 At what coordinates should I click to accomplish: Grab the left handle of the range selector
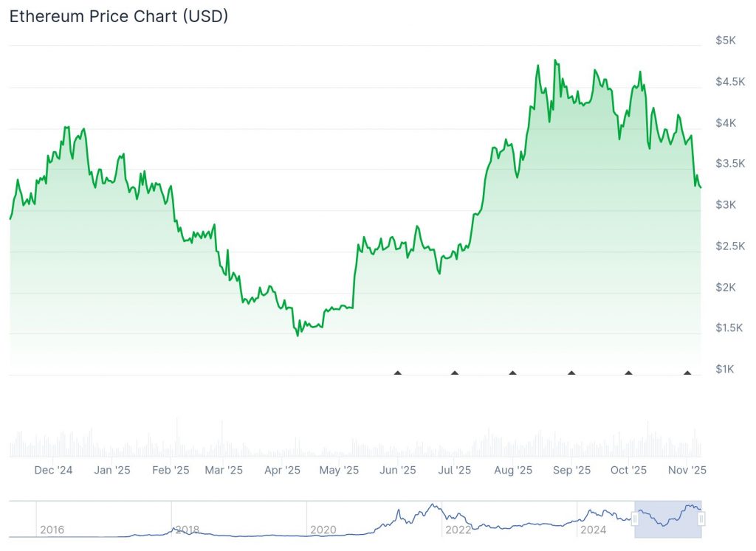pos(635,519)
